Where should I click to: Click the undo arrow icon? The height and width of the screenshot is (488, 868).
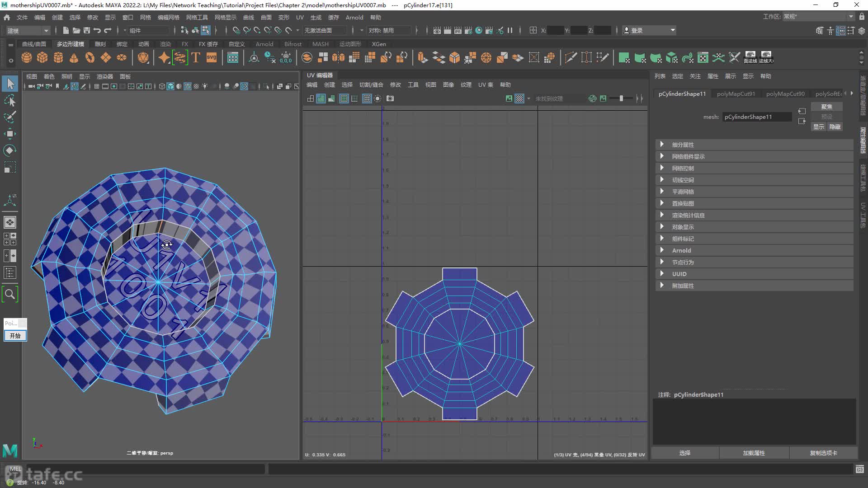click(x=97, y=30)
